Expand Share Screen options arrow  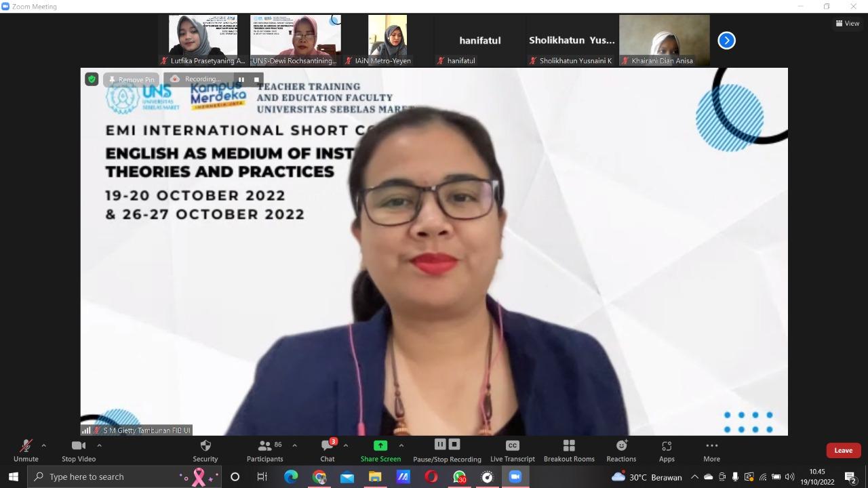[401, 445]
